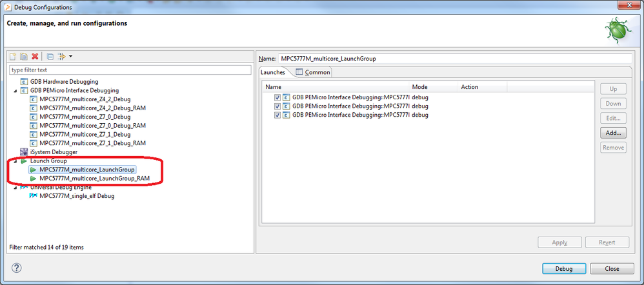The image size is (644, 285).
Task: Click the Name column header
Action: pos(336,87)
